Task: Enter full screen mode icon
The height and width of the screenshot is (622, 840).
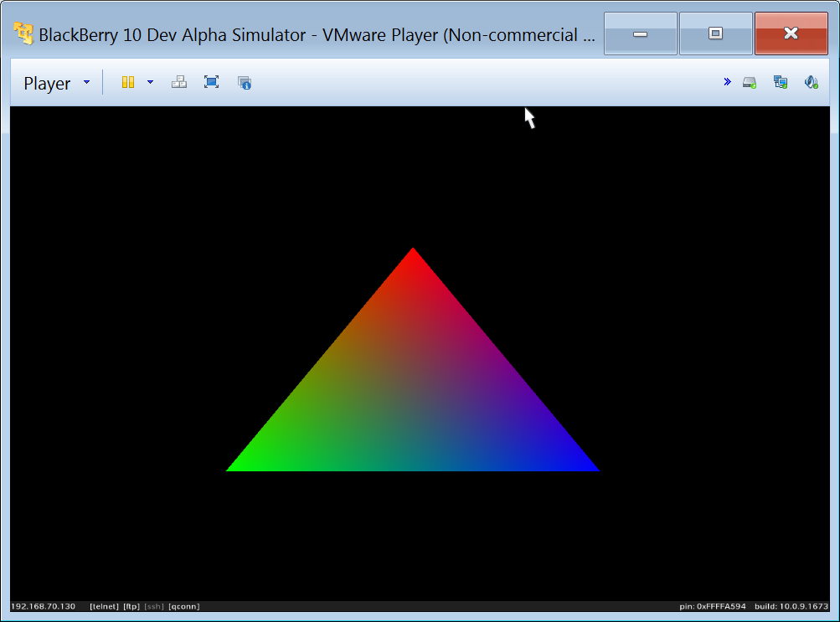Action: [x=212, y=82]
